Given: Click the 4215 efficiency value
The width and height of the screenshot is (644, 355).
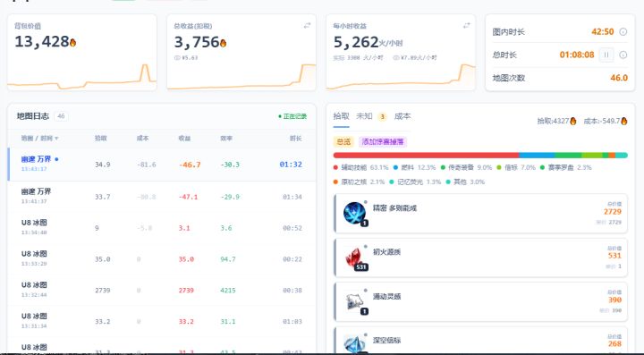Looking at the screenshot, I should [x=228, y=291].
